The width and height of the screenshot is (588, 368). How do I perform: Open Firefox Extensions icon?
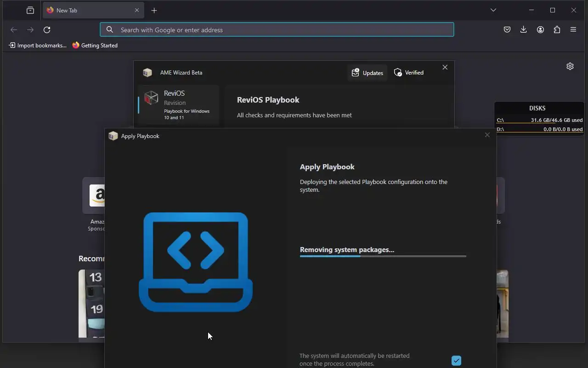(557, 30)
